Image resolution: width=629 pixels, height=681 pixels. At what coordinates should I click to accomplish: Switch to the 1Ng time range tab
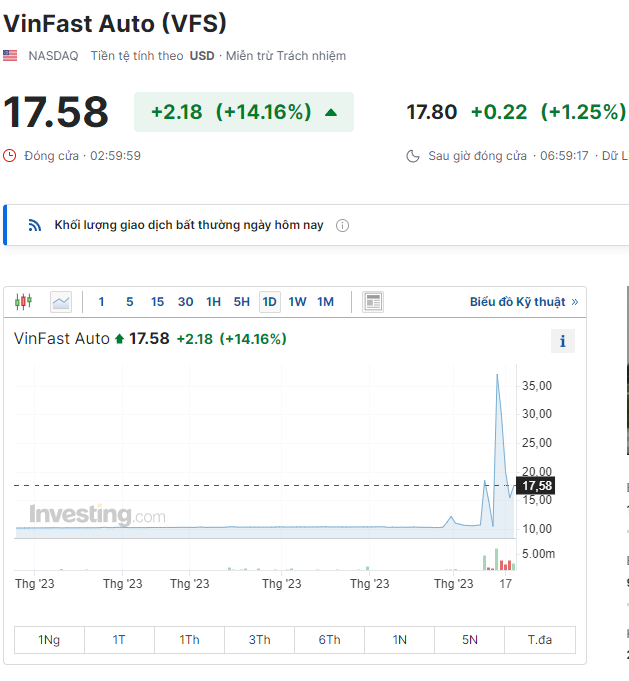49,640
